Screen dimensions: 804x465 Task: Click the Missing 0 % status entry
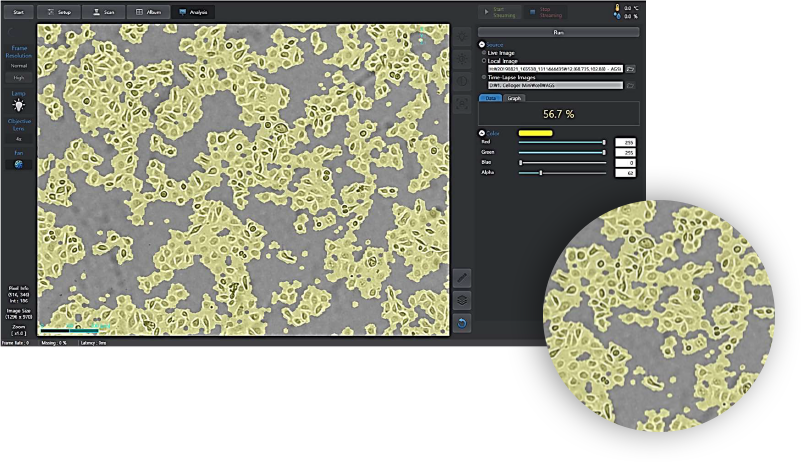click(54, 342)
